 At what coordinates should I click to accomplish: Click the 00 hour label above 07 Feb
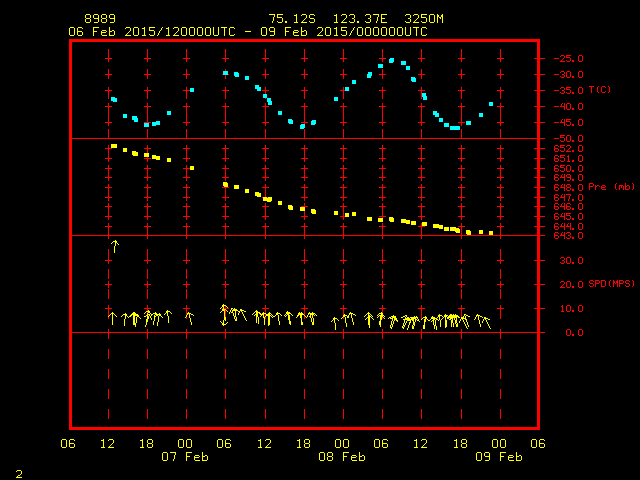[x=185, y=443]
